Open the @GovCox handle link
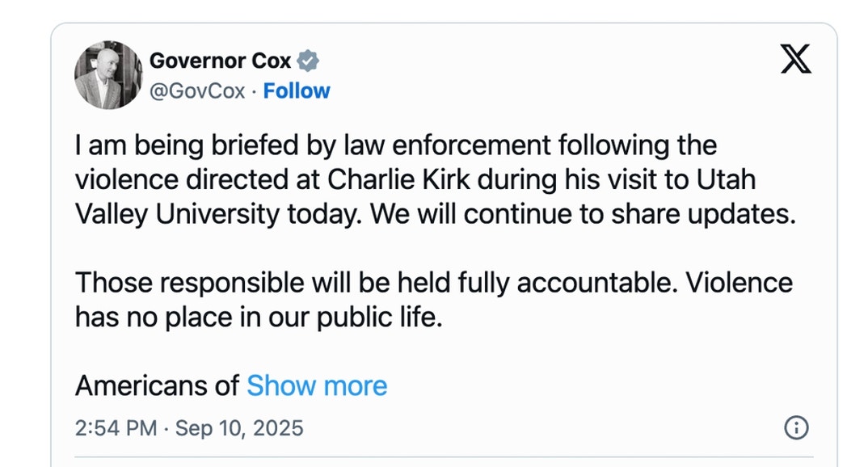 (x=197, y=91)
